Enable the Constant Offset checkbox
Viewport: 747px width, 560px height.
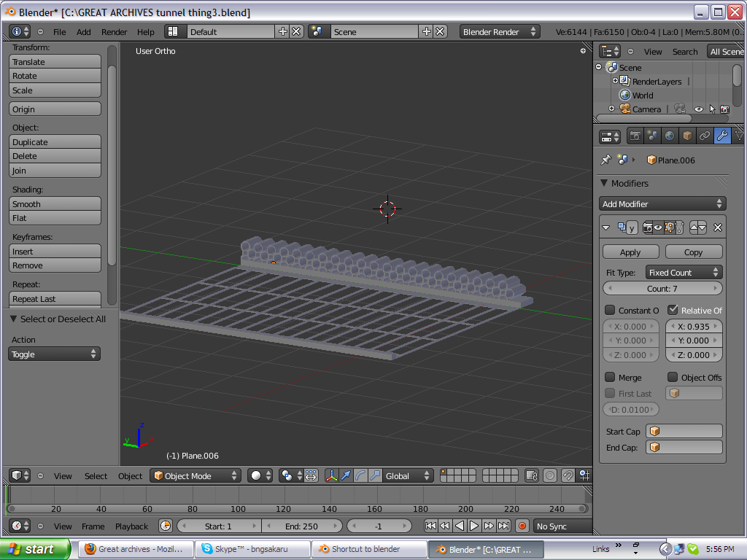[610, 310]
